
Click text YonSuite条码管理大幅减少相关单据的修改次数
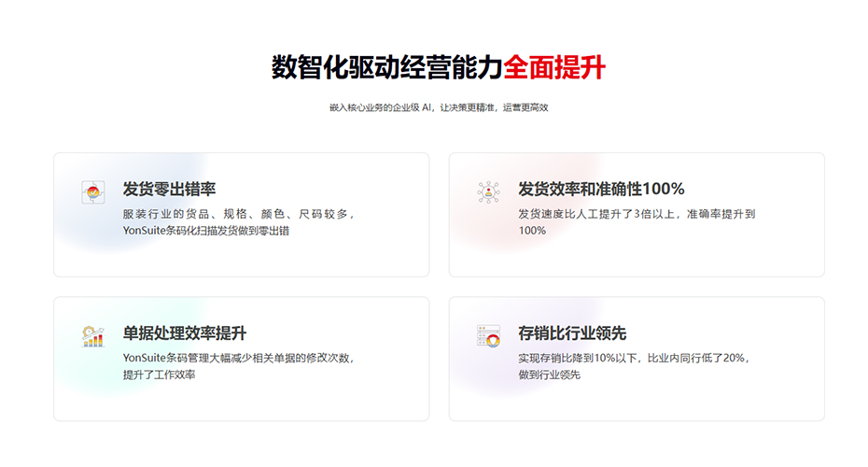(x=238, y=358)
